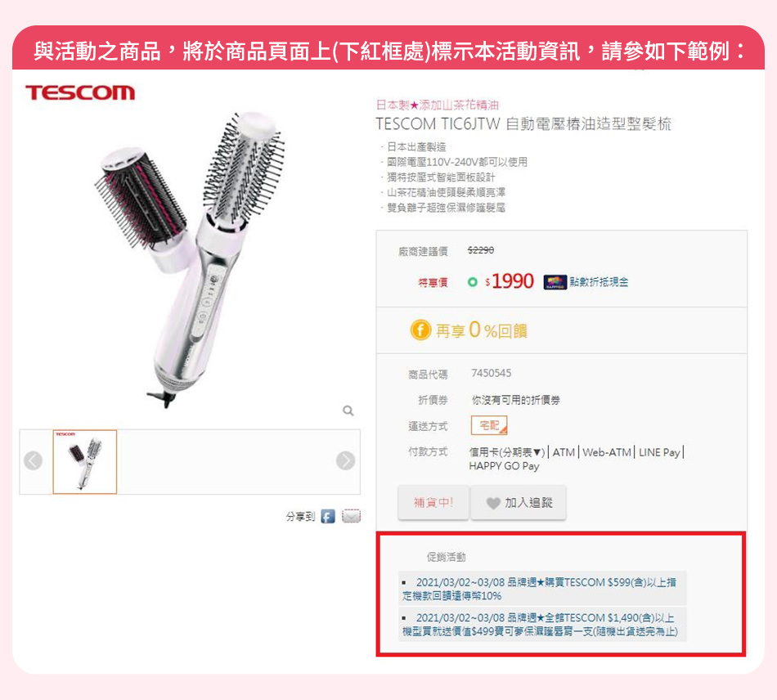Click the Web-ATM payment option
777x700 pixels.
(607, 452)
